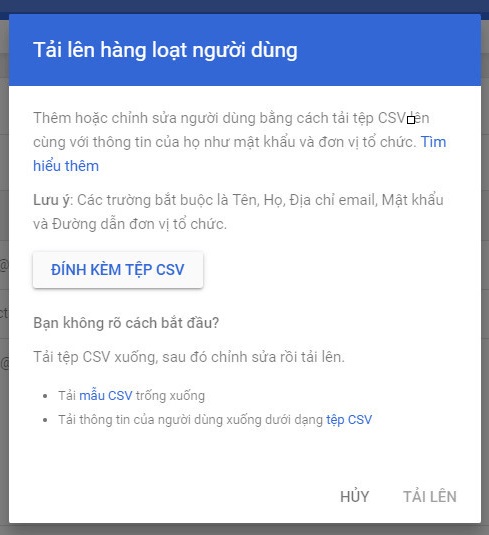Click the dialog title Tải lên hàng loạt người dùng

pyautogui.click(x=165, y=50)
